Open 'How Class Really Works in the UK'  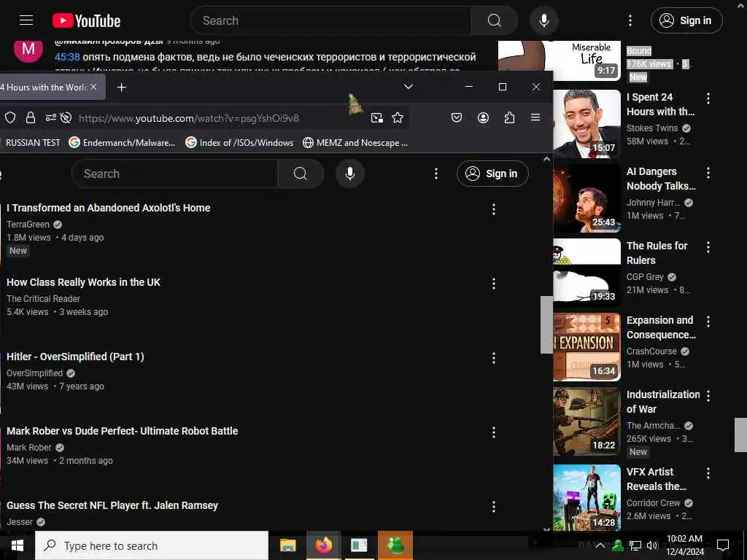click(x=83, y=282)
